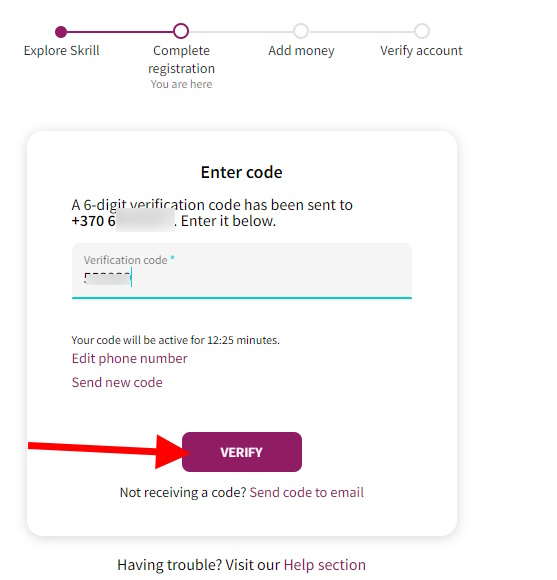Click the progress line between first two steps
The height and width of the screenshot is (580, 557).
pos(120,32)
